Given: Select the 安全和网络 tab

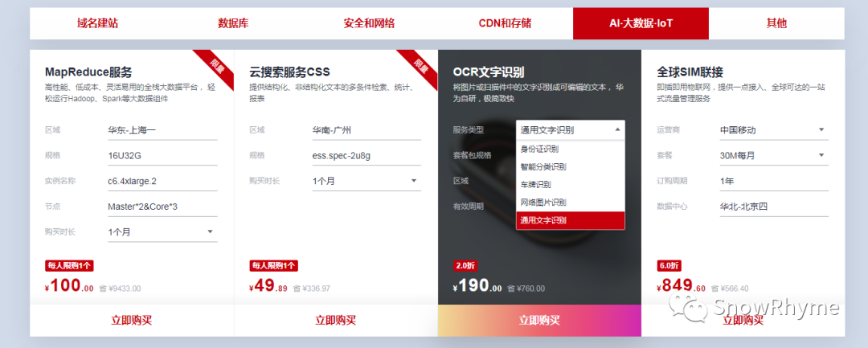Looking at the screenshot, I should pyautogui.click(x=369, y=23).
